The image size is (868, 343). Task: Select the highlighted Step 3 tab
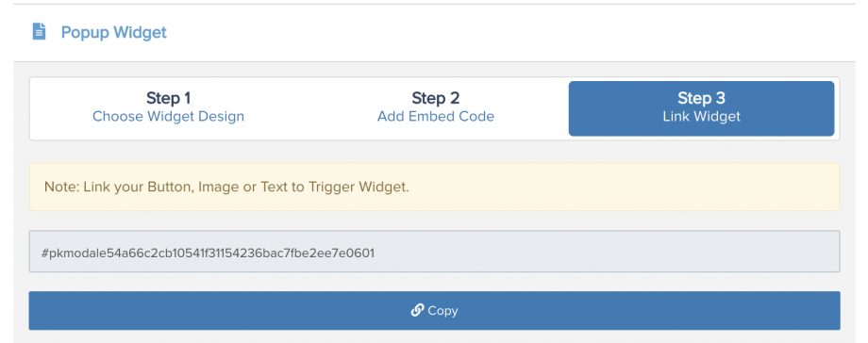pos(701,108)
